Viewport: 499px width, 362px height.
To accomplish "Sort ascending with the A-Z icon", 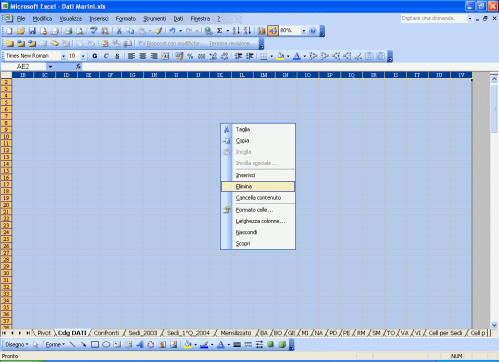I will tap(236, 31).
